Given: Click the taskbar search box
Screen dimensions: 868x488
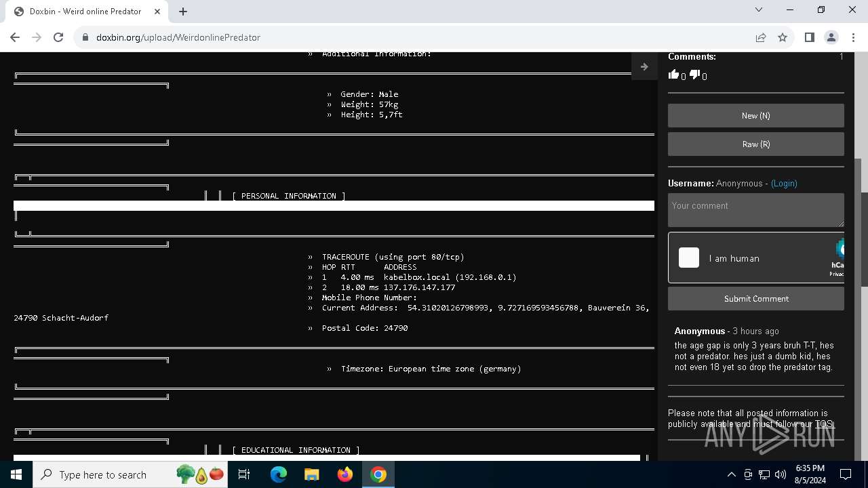Looking at the screenshot, I should click(x=130, y=474).
